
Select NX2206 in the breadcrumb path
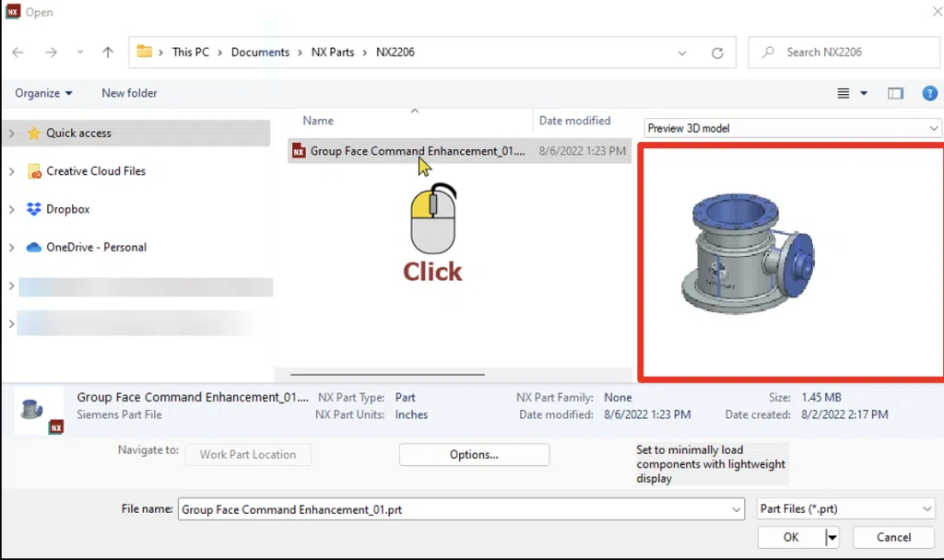point(395,52)
